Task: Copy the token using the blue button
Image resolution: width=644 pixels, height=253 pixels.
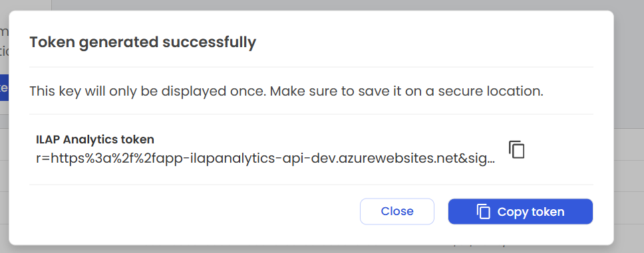Action: pyautogui.click(x=520, y=212)
